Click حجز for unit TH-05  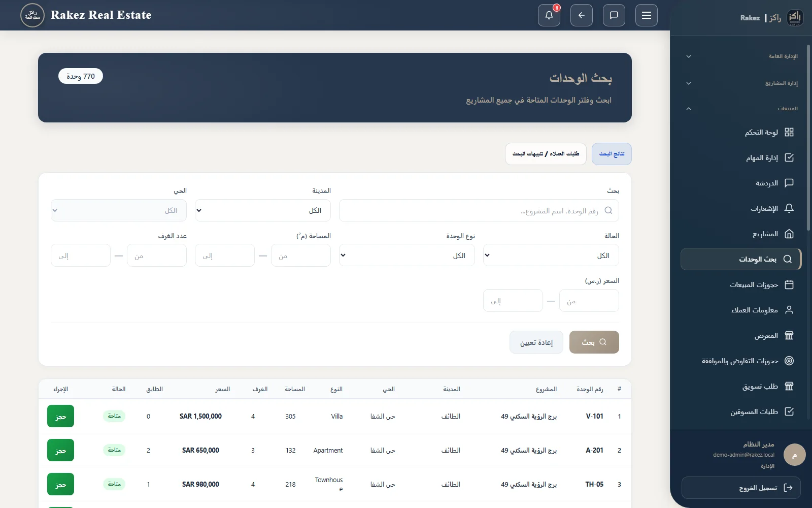[60, 484]
